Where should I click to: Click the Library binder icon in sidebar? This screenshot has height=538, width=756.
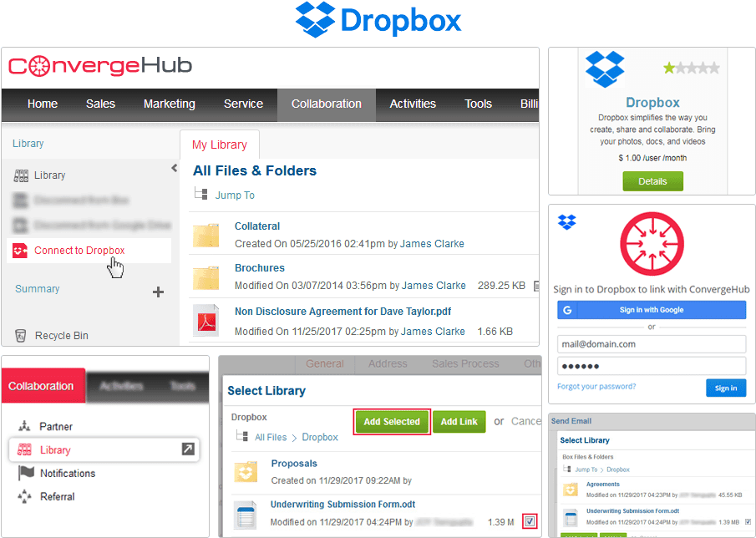(21, 175)
